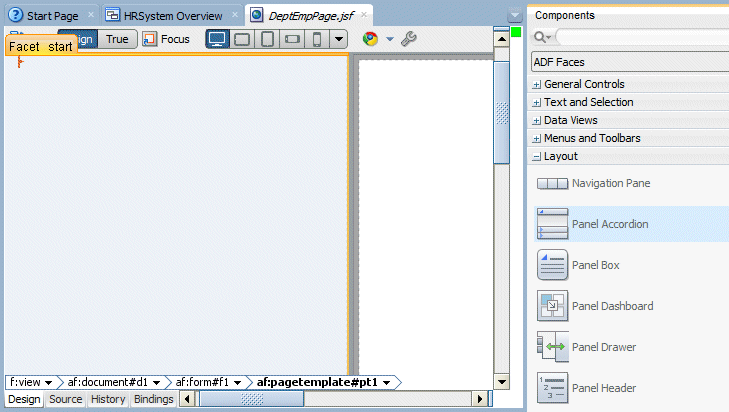The height and width of the screenshot is (412, 729).
Task: Select the portrait tablet preview icon
Action: tap(267, 39)
